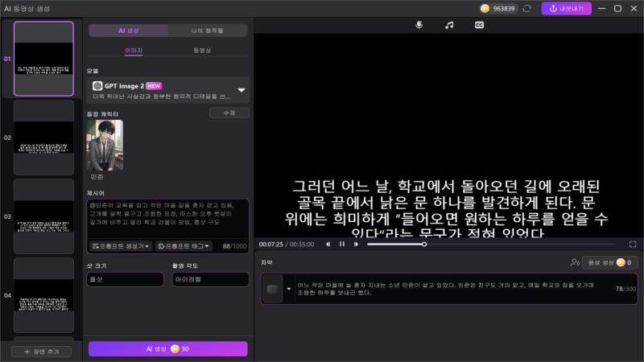This screenshot has height=362, width=644.
Task: Expand the subtitle row dropdown arrow
Action: 289,289
